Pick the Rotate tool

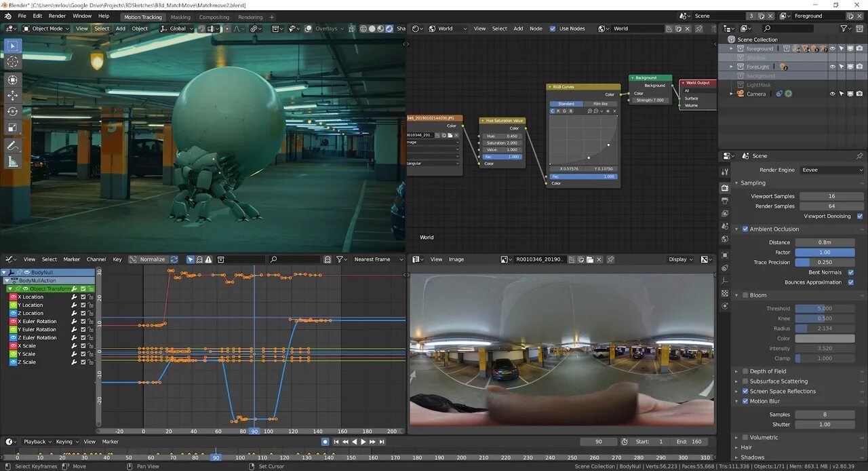tap(13, 111)
